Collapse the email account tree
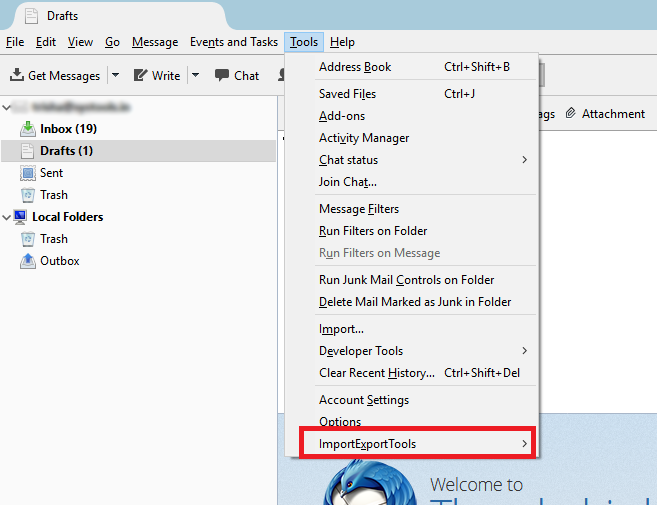The height and width of the screenshot is (505, 657). (x=6, y=108)
